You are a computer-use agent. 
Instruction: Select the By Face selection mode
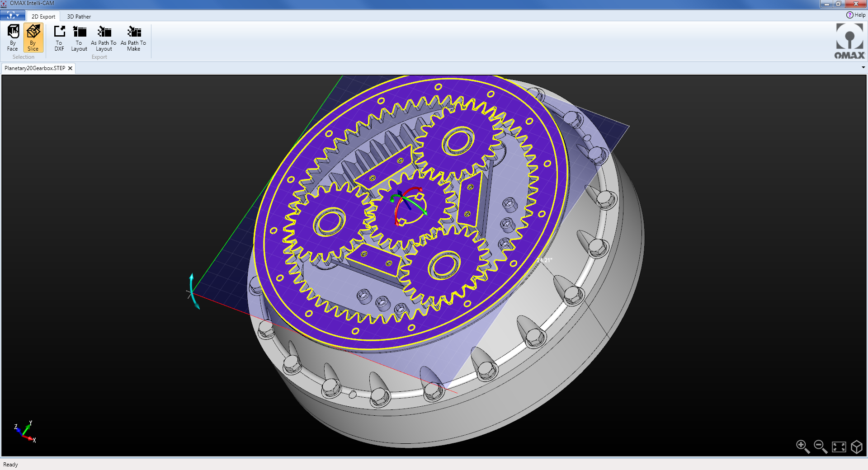pos(13,36)
